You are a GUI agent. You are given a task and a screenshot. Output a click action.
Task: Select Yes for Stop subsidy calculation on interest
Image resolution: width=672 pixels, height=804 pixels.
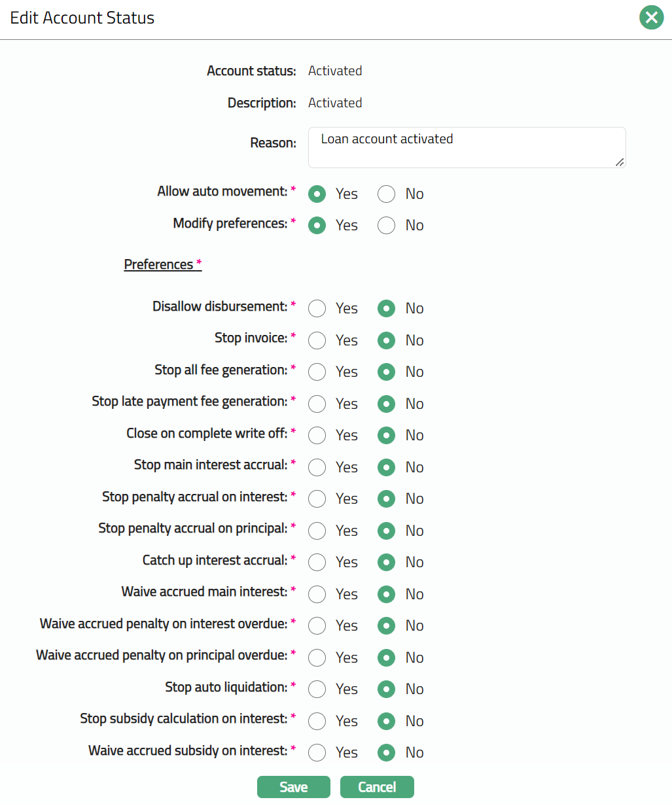pos(317,721)
